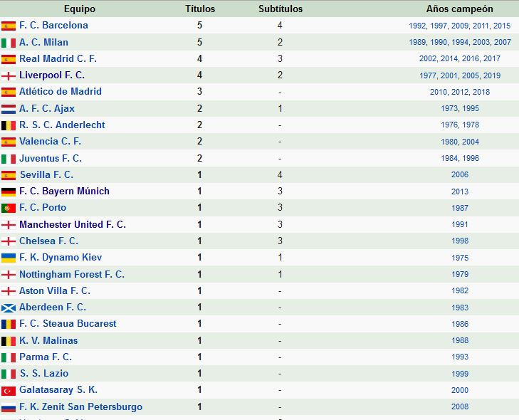The image size is (519, 420).
Task: Click the Netherlands flag beside A. F. C. Ajax
Action: pos(9,109)
